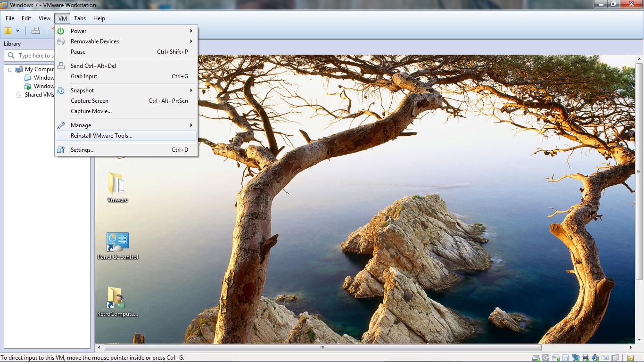The image size is (644, 362).
Task: Click the grey USB device status icon
Action: [x=615, y=358]
